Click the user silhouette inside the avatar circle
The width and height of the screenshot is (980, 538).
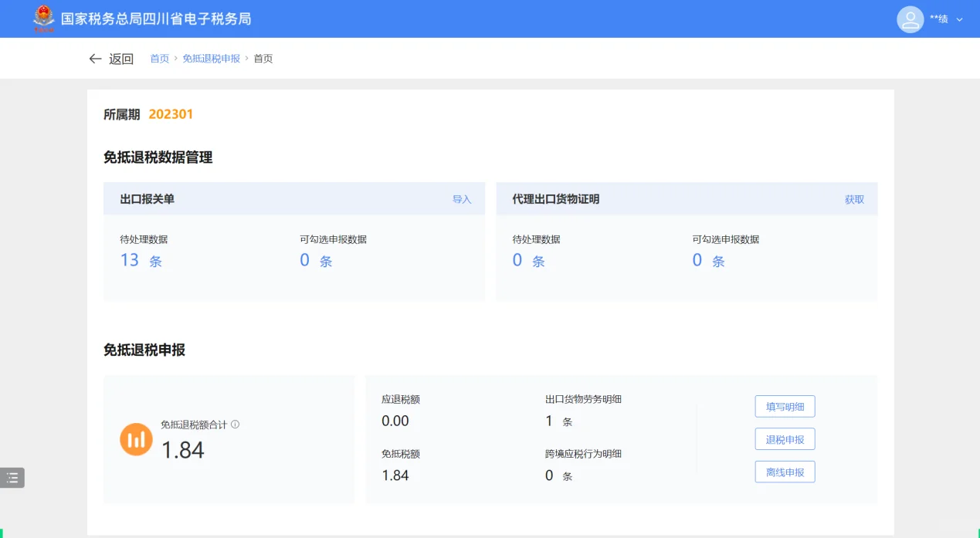click(x=909, y=19)
